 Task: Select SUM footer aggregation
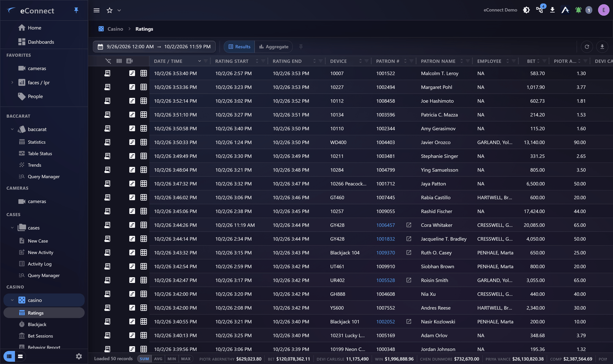point(144,359)
